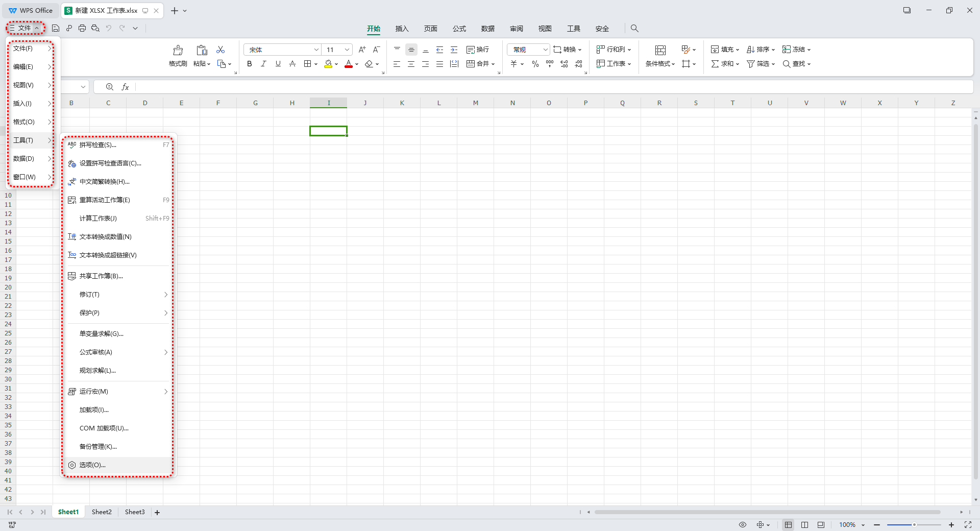The height and width of the screenshot is (531, 980).
Task: Click the Conditional Formatting icon
Action: pyautogui.click(x=660, y=50)
